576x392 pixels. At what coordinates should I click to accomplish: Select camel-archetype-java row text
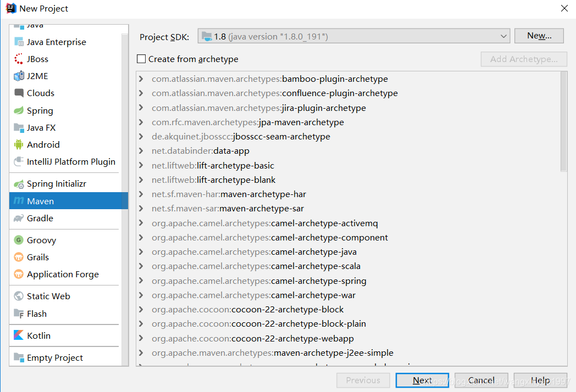pos(254,252)
